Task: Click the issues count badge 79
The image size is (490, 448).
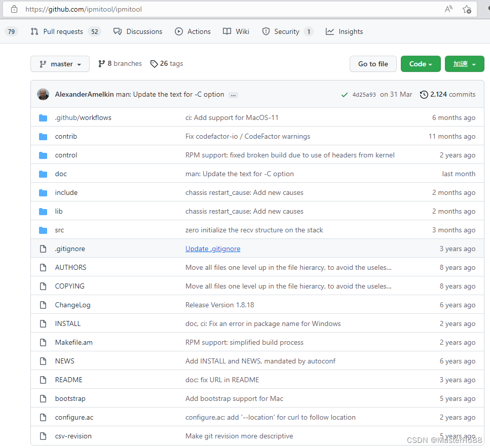Action: point(11,31)
